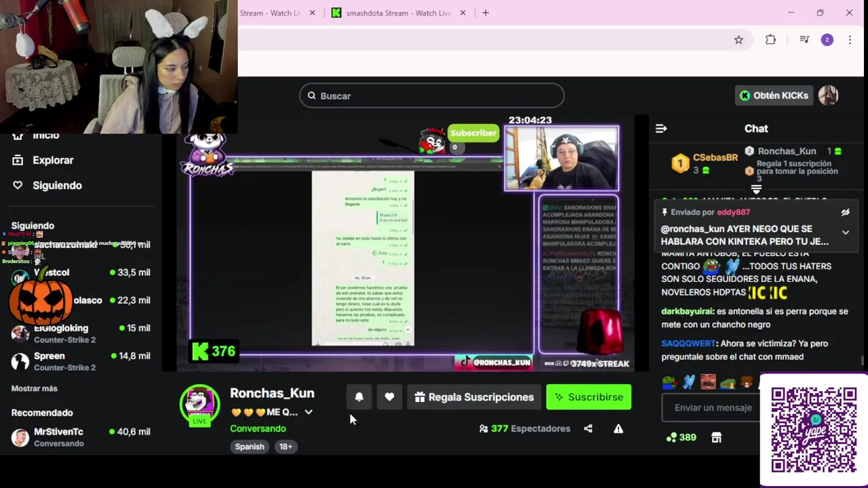Click the Buscar search field

pos(432,96)
